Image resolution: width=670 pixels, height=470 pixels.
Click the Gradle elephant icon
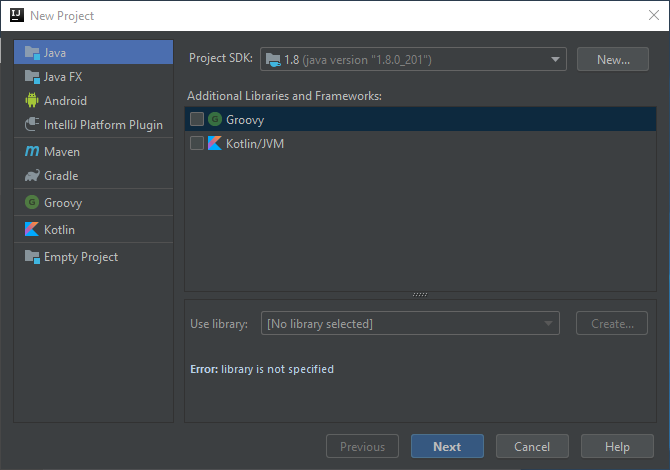pyautogui.click(x=32, y=176)
